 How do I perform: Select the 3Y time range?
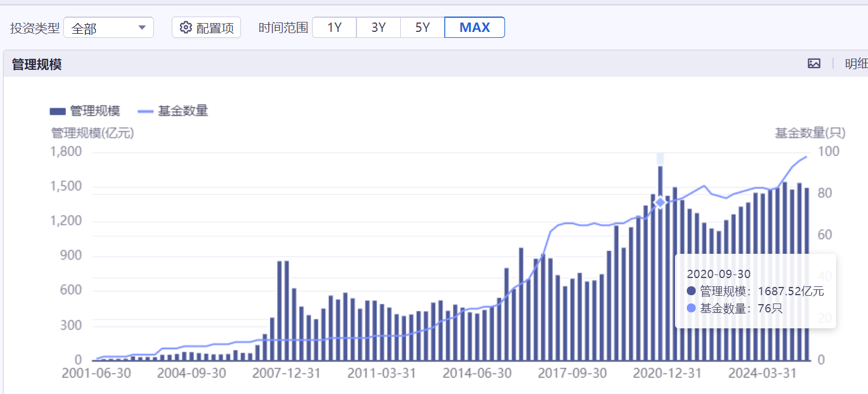(x=378, y=28)
